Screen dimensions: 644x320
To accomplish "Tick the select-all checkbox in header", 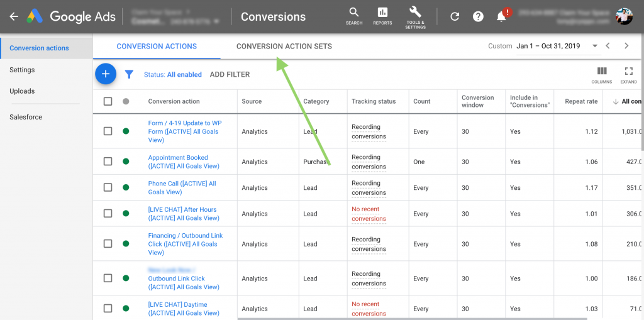I will tap(108, 101).
